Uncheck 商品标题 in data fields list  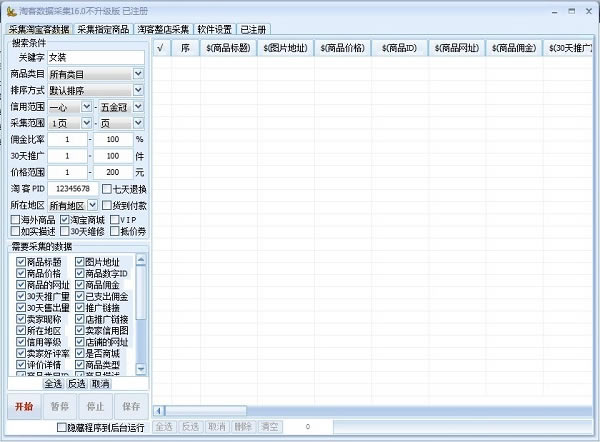[21, 262]
